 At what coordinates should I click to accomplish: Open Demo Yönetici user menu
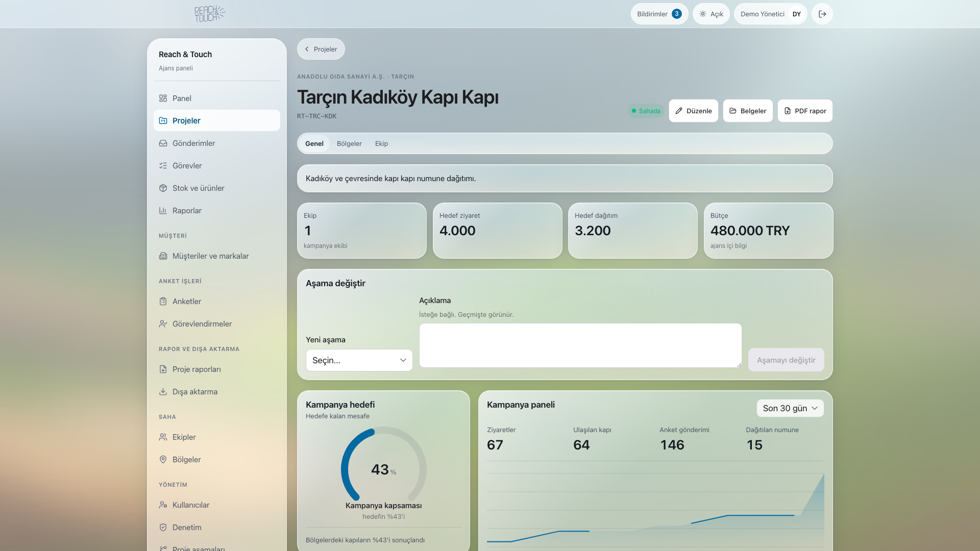tap(770, 14)
